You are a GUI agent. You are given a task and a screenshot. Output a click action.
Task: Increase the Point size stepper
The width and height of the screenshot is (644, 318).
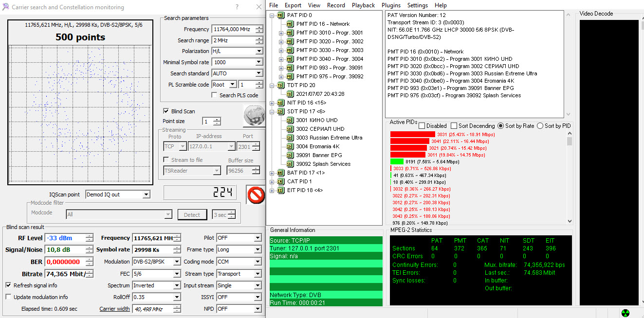point(217,120)
